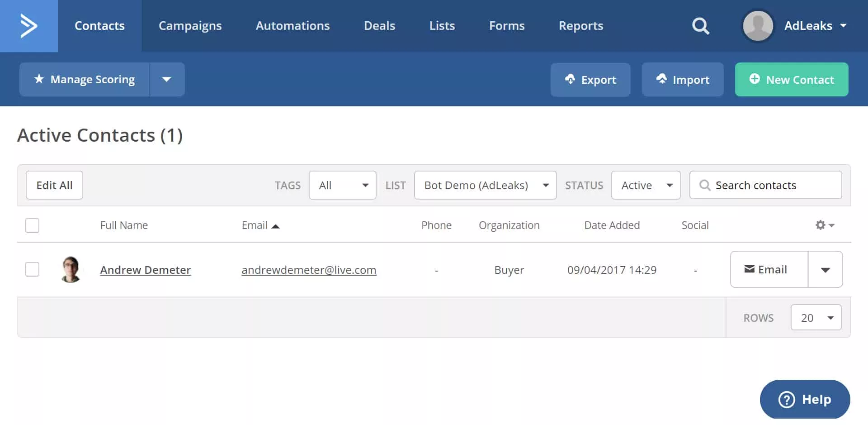This screenshot has width=868, height=425.
Task: Click date 09/04/2017 14:29 cell
Action: pos(612,270)
